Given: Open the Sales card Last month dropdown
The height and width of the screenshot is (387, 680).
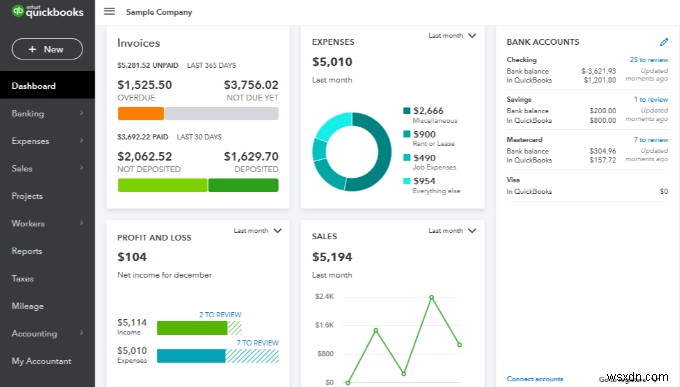Looking at the screenshot, I should click(452, 231).
